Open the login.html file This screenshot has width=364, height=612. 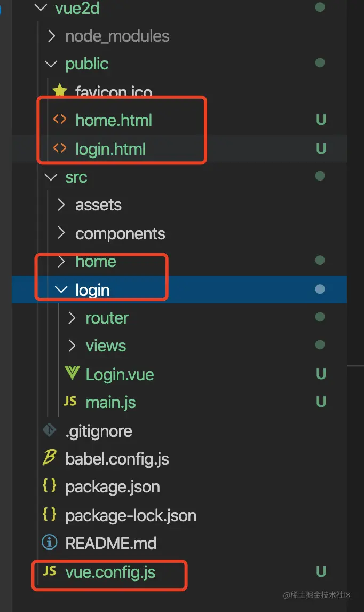(111, 148)
